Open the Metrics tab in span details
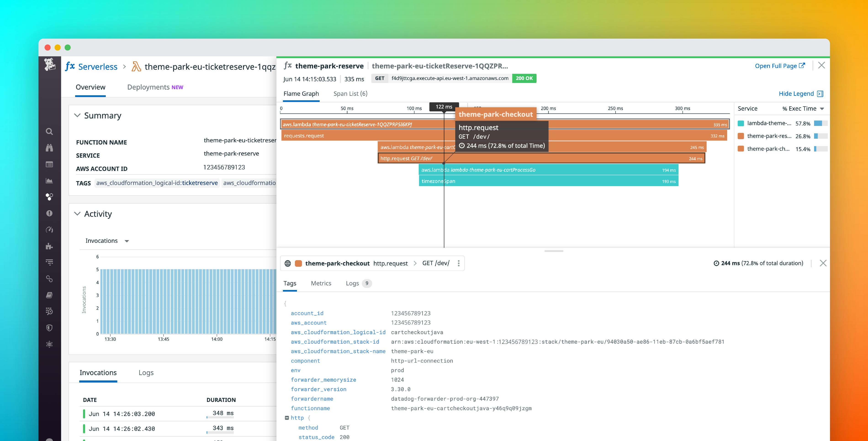The height and width of the screenshot is (441, 868). point(321,283)
